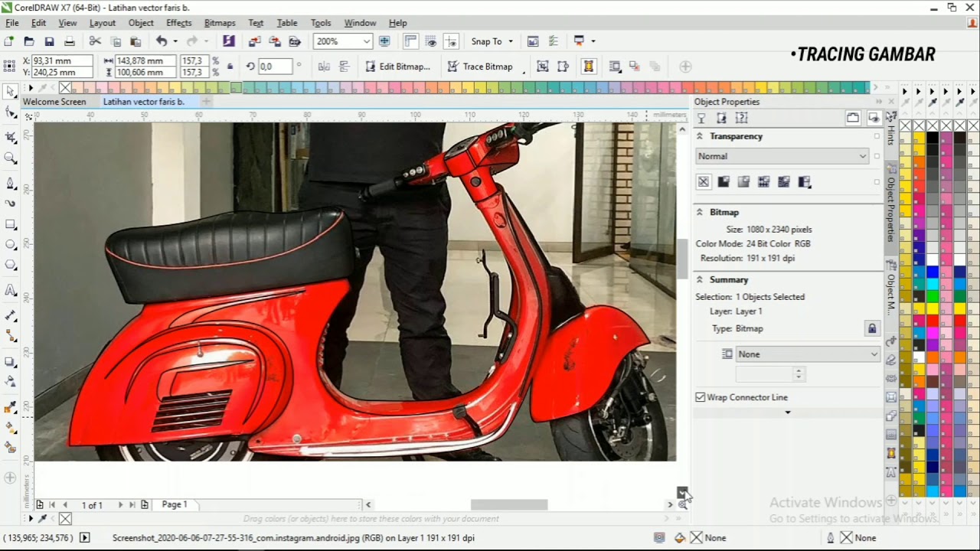This screenshot has width=980, height=551.
Task: Select the Crop tool
Action: (11, 137)
